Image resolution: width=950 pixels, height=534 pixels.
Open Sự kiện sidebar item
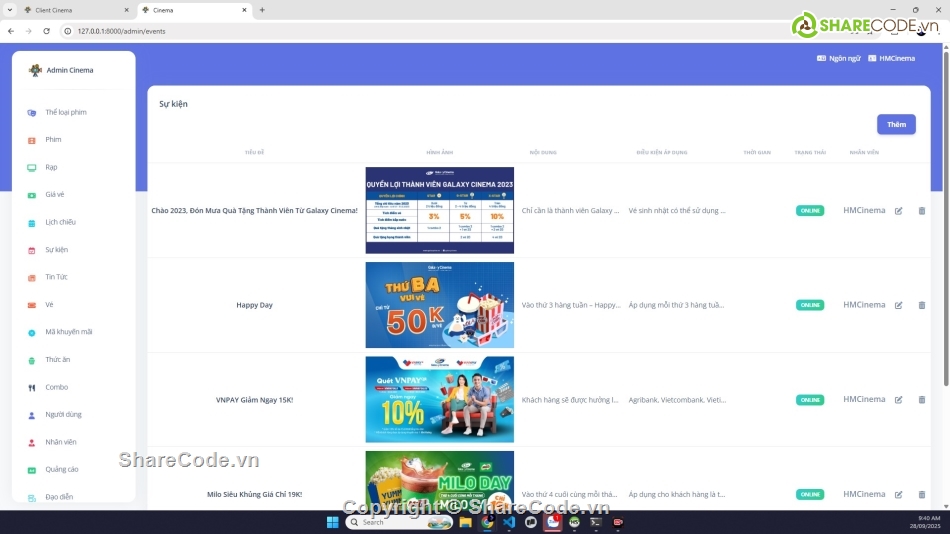pos(56,250)
